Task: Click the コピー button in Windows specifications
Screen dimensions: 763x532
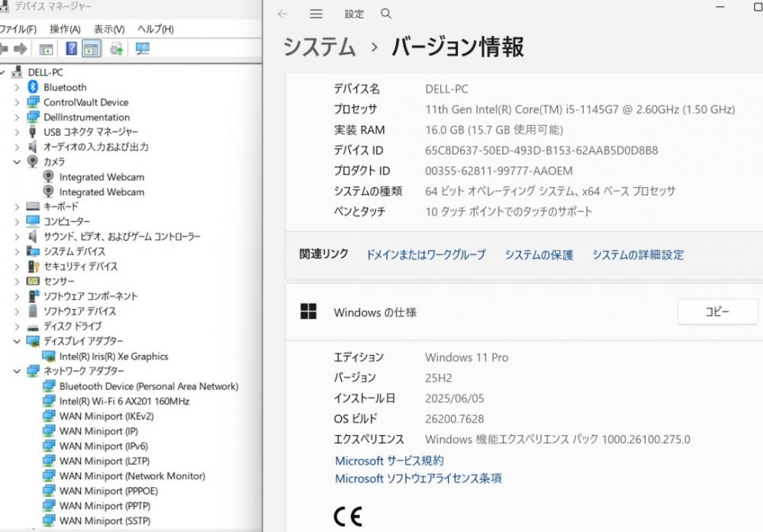Action: (716, 311)
